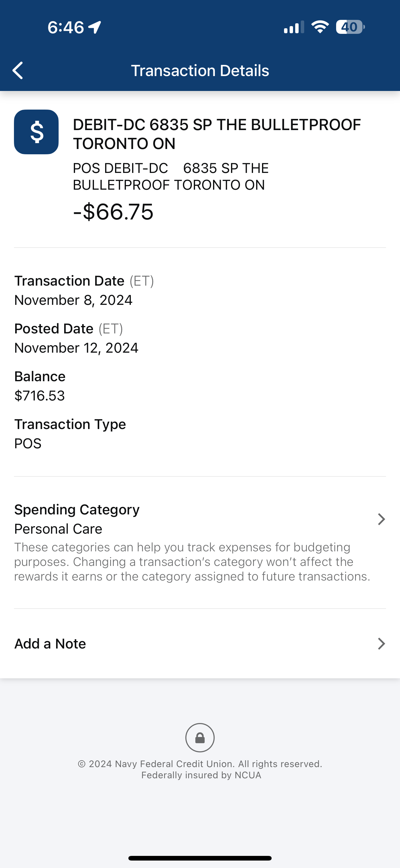The image size is (400, 868).
Task: Tap the back arrow in the header
Action: (18, 70)
